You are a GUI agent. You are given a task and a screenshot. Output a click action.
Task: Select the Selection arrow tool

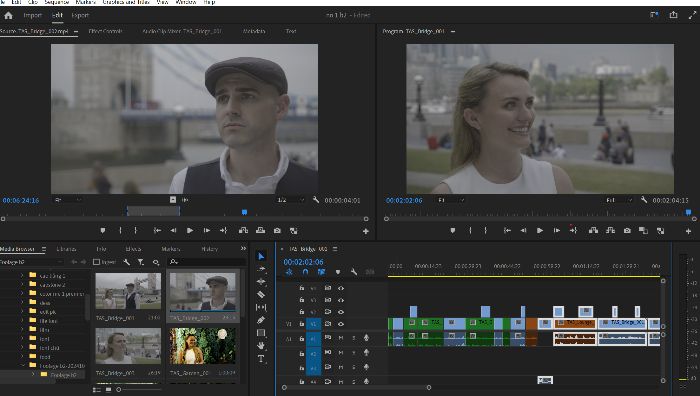click(x=262, y=256)
